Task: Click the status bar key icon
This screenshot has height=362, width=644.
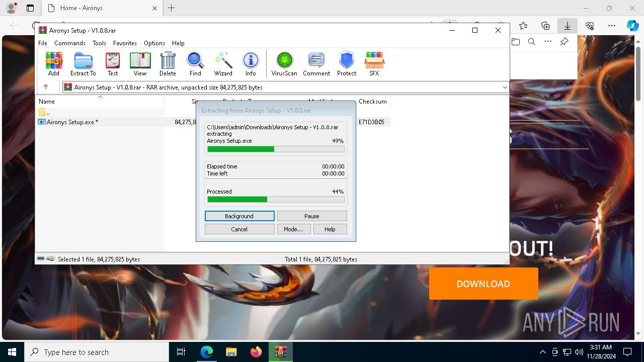Action: [50, 259]
